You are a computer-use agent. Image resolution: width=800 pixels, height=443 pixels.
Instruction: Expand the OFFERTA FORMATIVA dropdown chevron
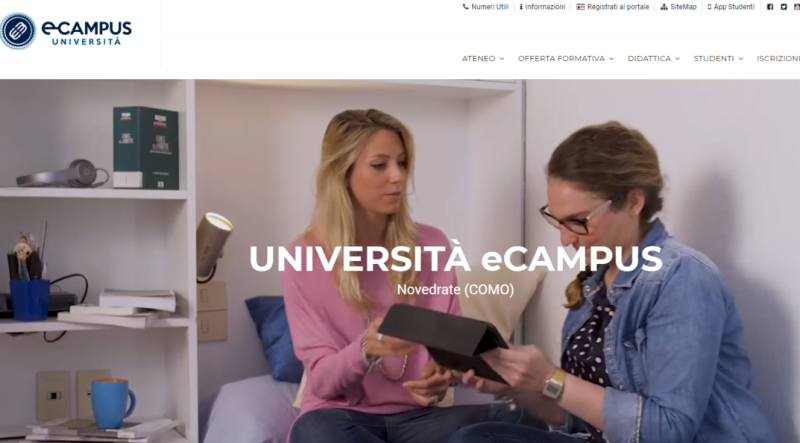click(611, 59)
